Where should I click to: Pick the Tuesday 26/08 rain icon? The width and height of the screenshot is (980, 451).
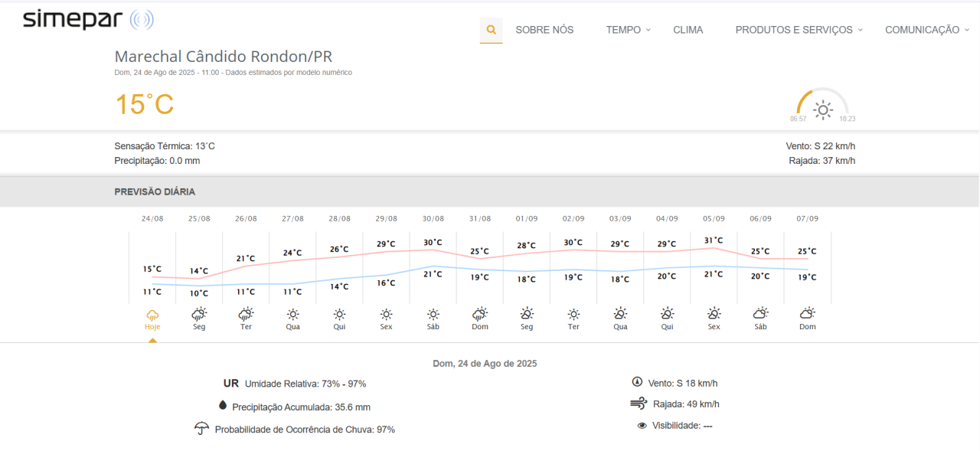click(246, 314)
